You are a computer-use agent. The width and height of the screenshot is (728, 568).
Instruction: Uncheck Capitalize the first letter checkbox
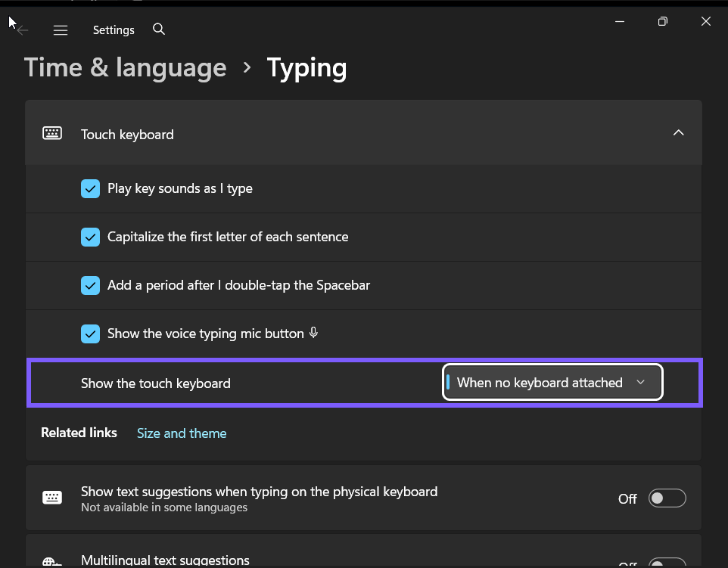coord(90,237)
